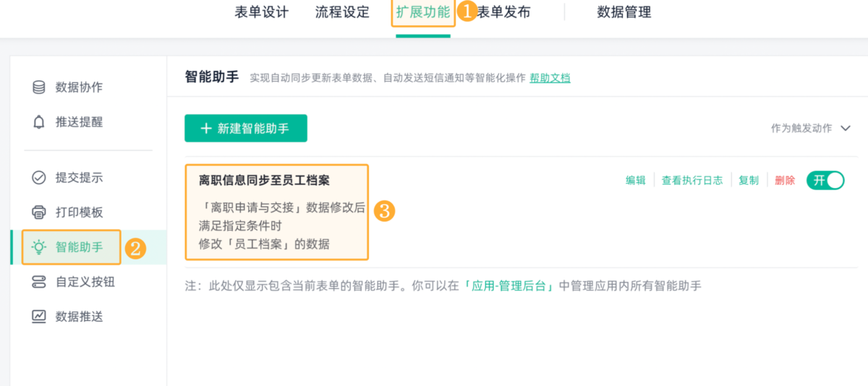Click the red 删除 link
This screenshot has height=386, width=868.
785,180
